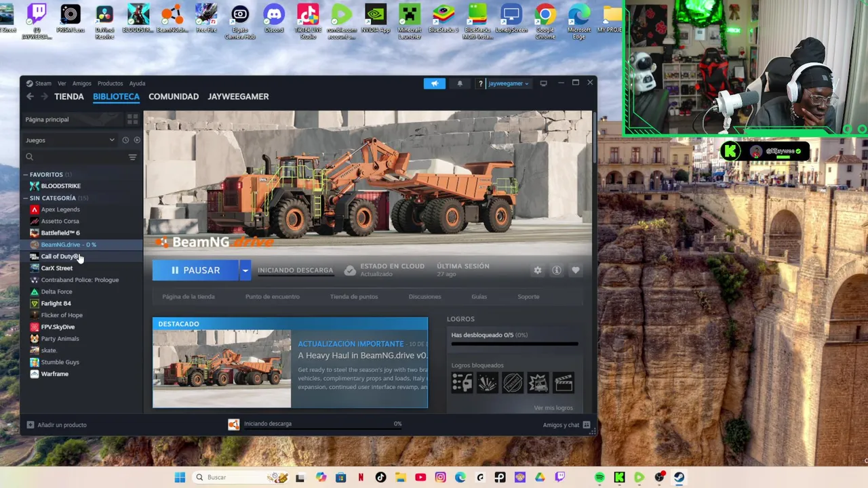This screenshot has height=488, width=868.
Task: Click the library search field
Action: (x=75, y=157)
